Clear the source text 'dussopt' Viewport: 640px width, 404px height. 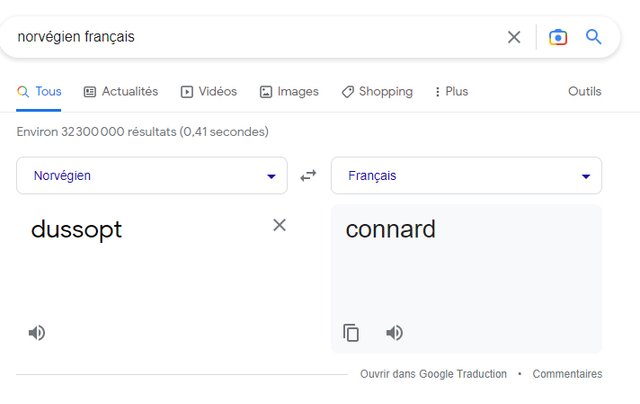tap(280, 225)
